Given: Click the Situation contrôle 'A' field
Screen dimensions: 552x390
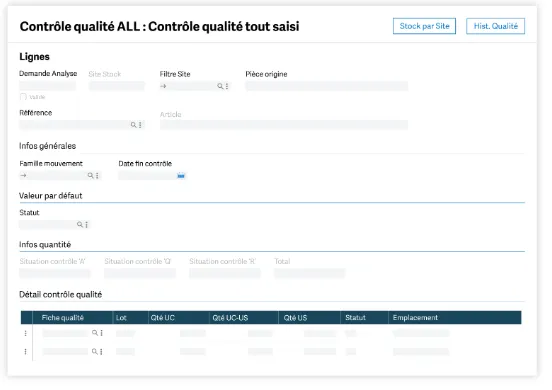Looking at the screenshot, I should [55, 273].
